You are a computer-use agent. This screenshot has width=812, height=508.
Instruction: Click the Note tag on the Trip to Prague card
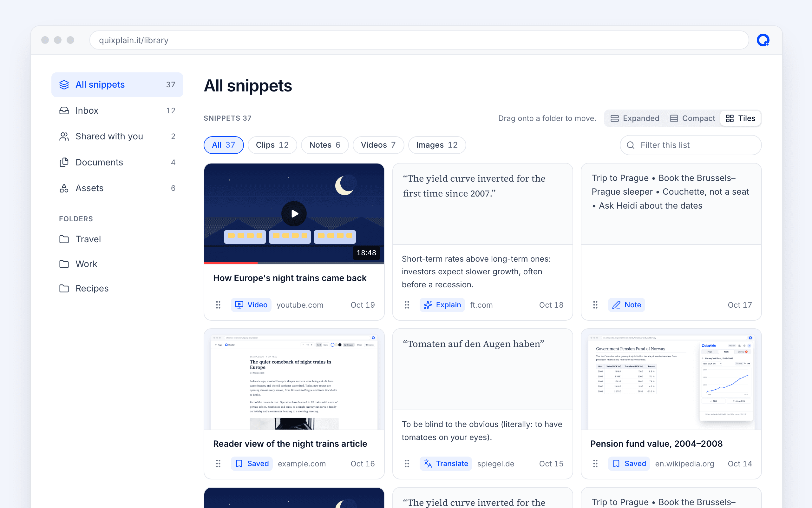pyautogui.click(x=626, y=305)
